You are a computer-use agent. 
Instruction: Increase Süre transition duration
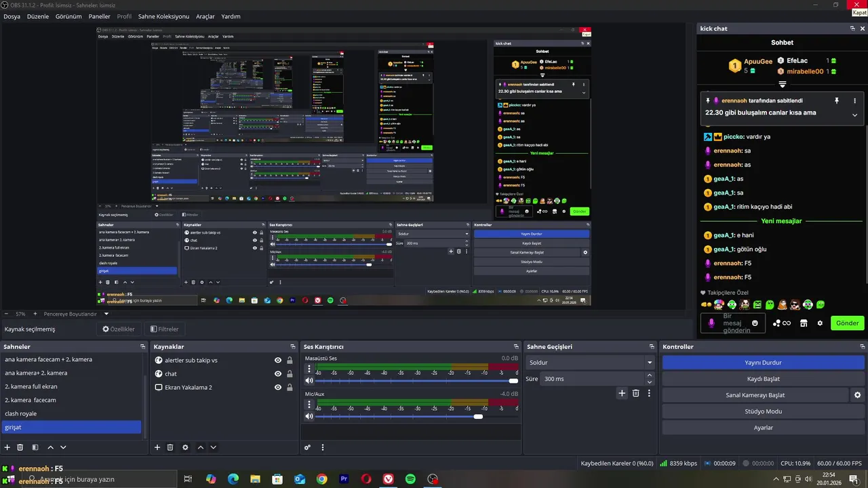tap(650, 375)
